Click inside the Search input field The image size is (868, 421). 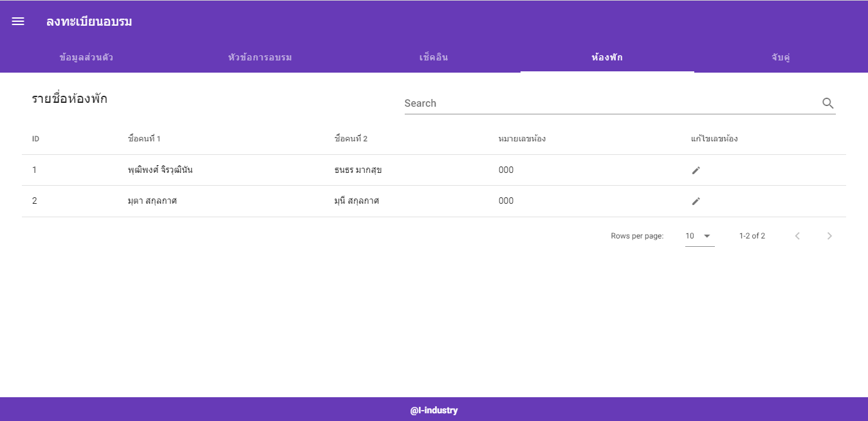[579, 103]
